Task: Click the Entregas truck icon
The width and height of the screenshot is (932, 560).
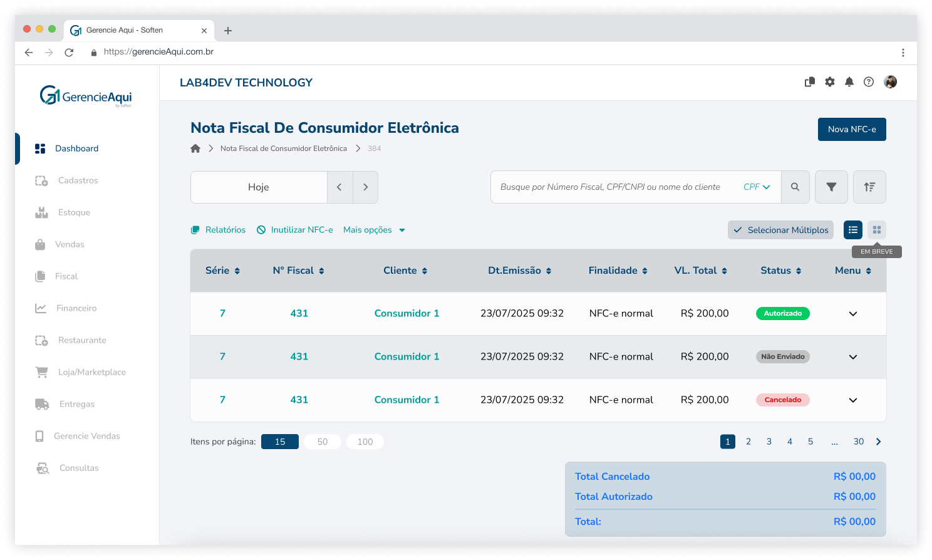Action: [x=42, y=404]
